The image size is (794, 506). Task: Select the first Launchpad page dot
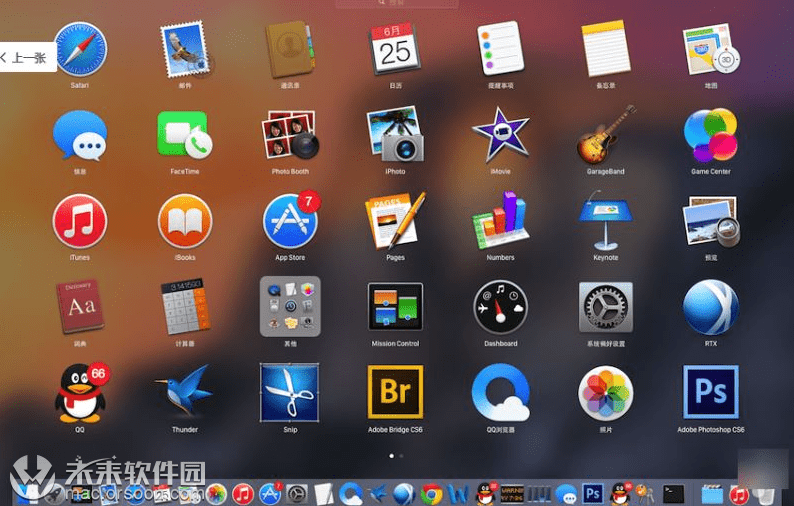(391, 456)
